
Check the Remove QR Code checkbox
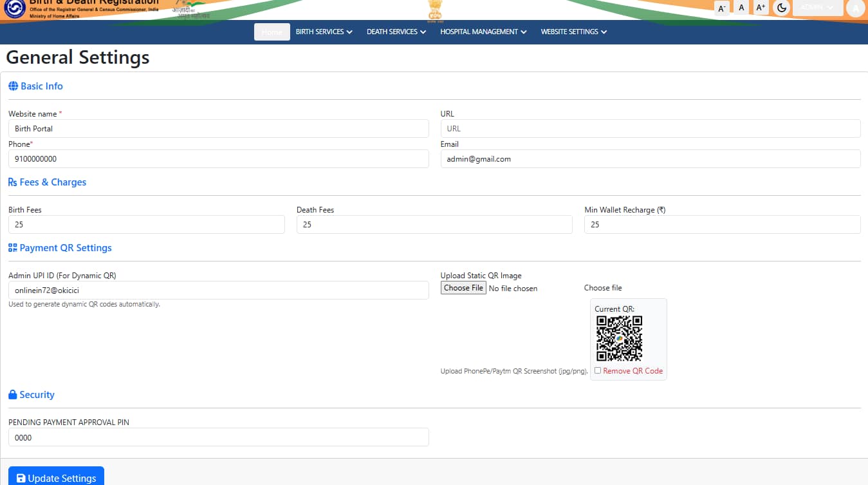(x=598, y=370)
